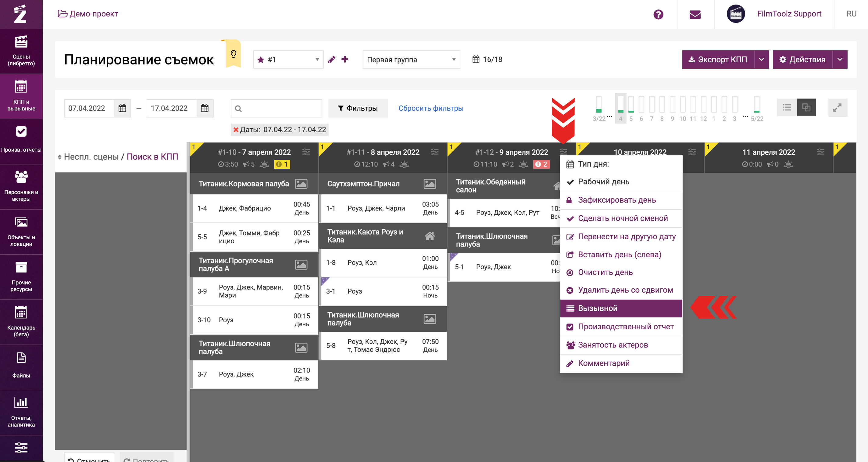Select Вызывной from the day menu
868x462 pixels.
pos(598,308)
